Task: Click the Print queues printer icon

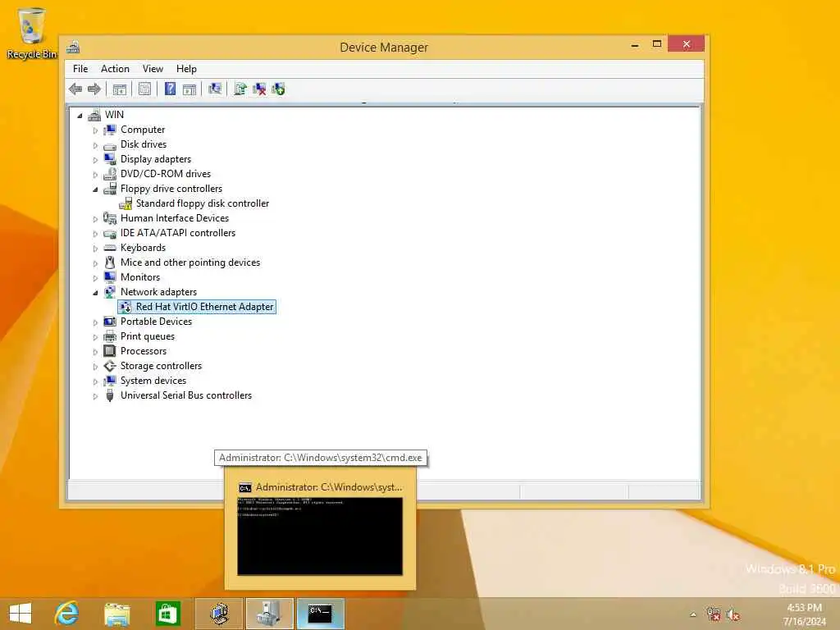Action: coord(110,336)
